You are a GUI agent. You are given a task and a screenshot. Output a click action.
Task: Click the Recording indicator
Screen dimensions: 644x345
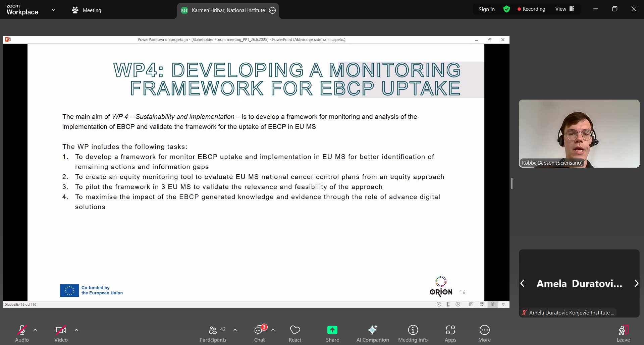coord(531,9)
